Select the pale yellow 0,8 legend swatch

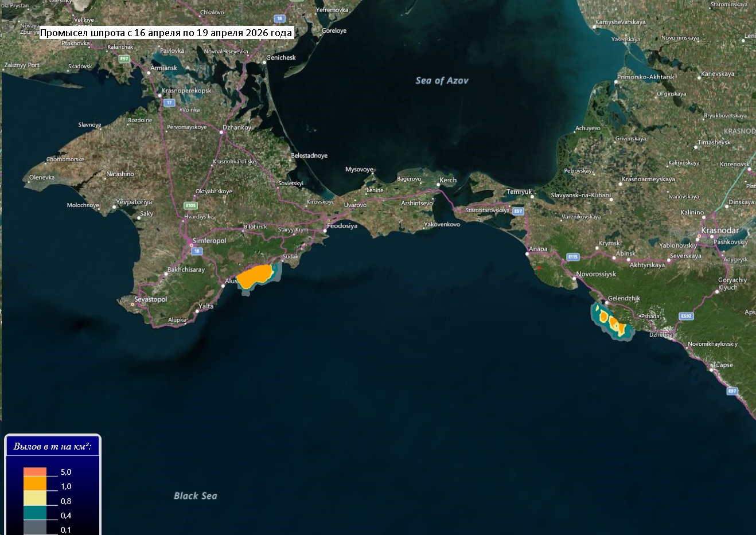(x=35, y=498)
